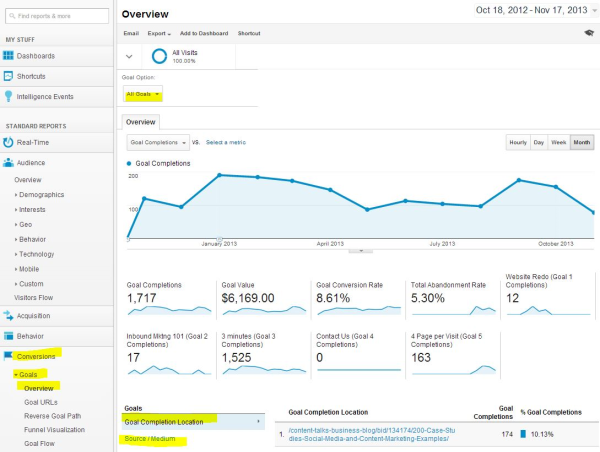Expand the Technology tree item
Image resolution: width=600 pixels, height=452 pixels.
[16, 254]
